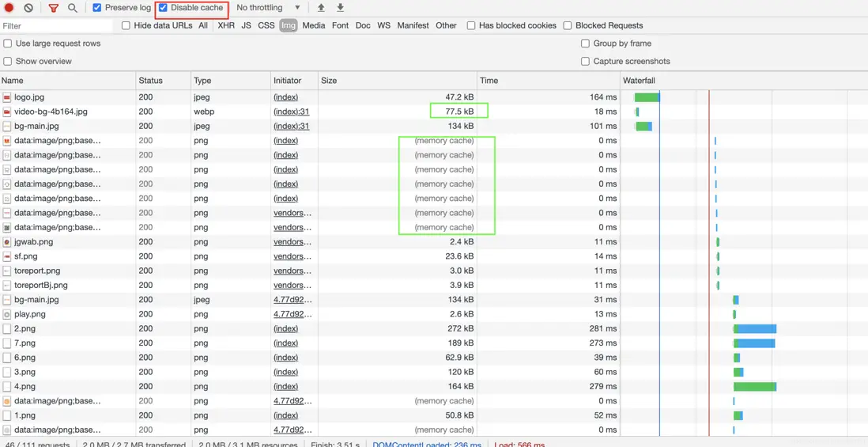Viewport: 868px width, 447px height.
Task: Select the Img filter type
Action: (288, 25)
